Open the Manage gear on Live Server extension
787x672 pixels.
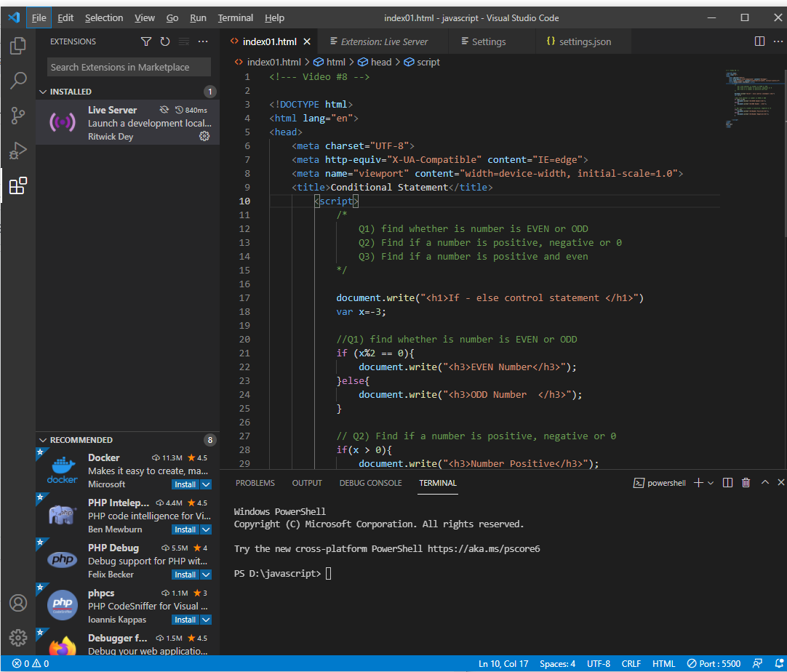(204, 136)
